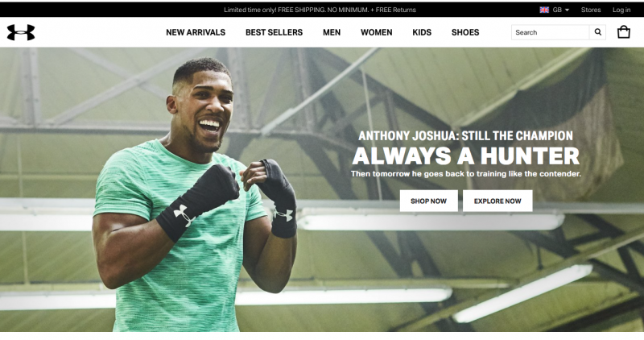Screen dimensions: 644x340
Task: Click the UK flag icon
Action: (544, 10)
